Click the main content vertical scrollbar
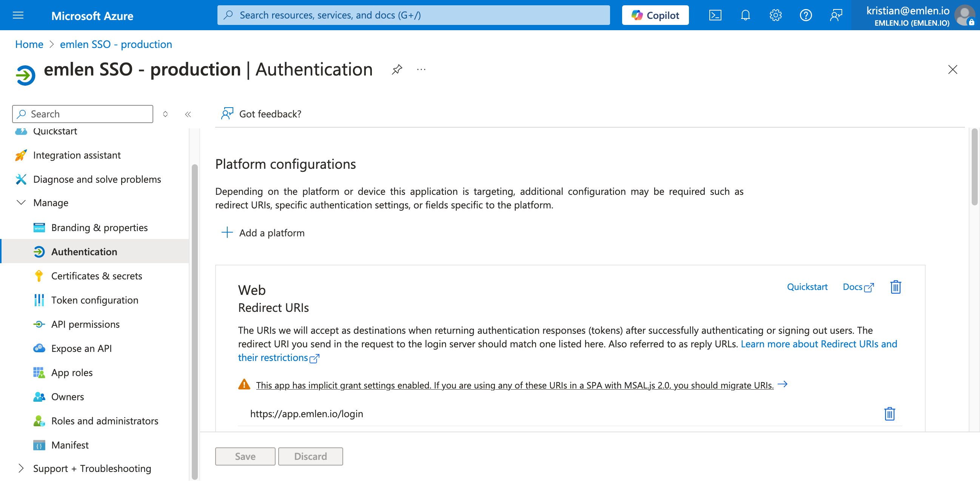The width and height of the screenshot is (980, 481). (974, 167)
